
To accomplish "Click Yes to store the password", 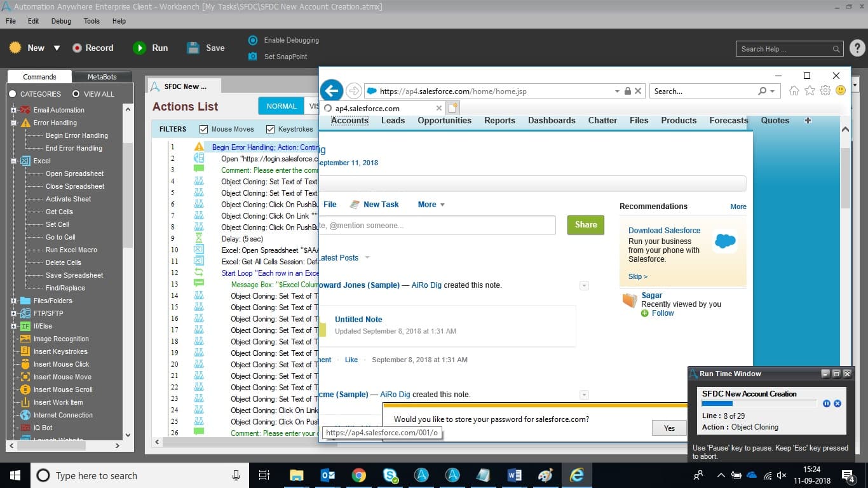I will click(x=669, y=428).
